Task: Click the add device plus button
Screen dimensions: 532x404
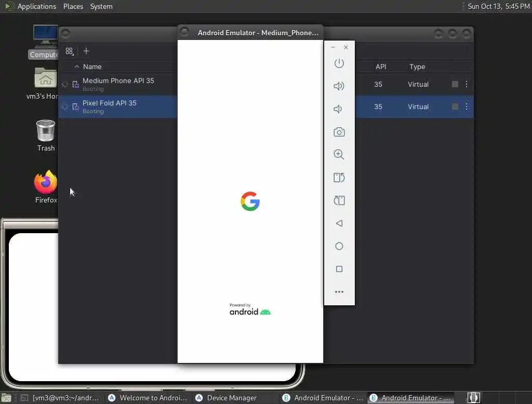Action: coord(86,51)
